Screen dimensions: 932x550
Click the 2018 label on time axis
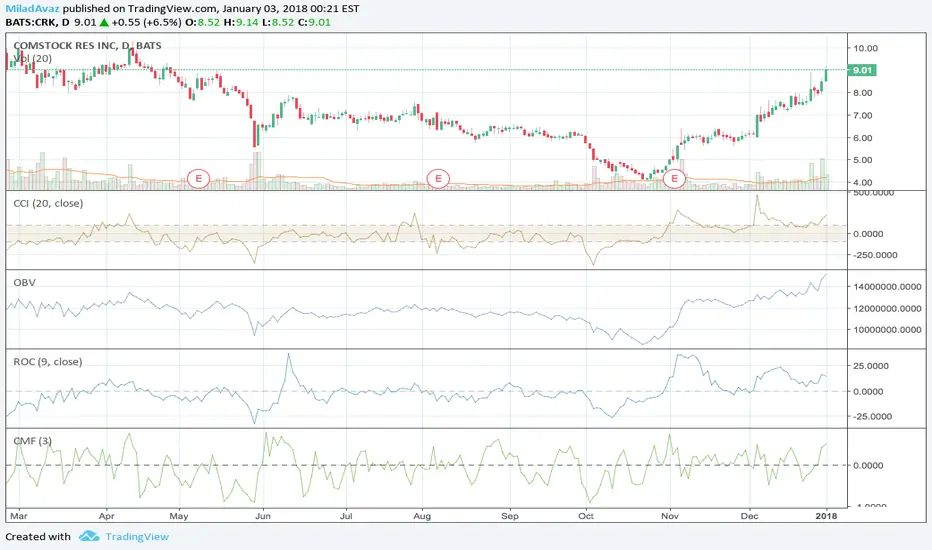coord(826,516)
